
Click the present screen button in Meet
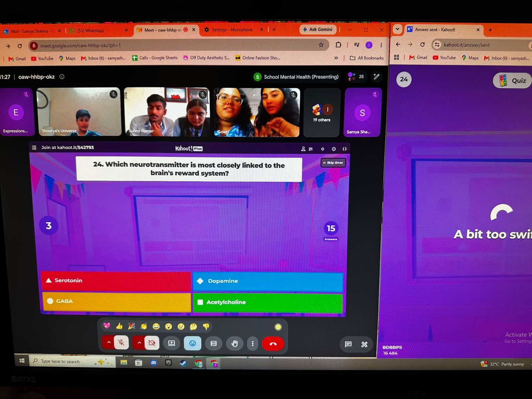coord(172,343)
